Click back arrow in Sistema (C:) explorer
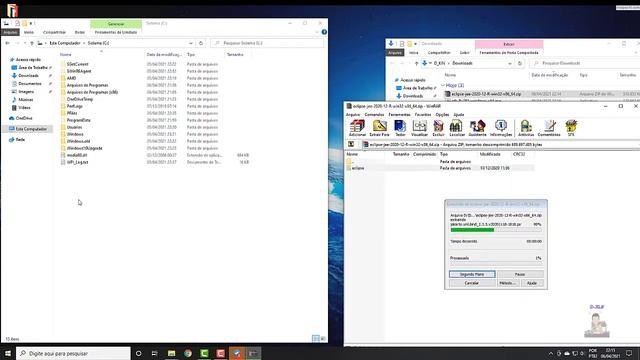The width and height of the screenshot is (640, 360). point(8,43)
